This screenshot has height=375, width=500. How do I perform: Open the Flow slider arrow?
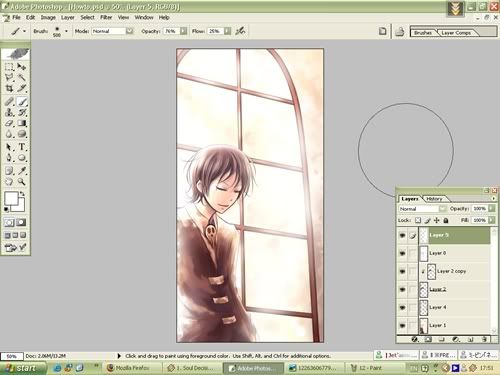coord(227,31)
